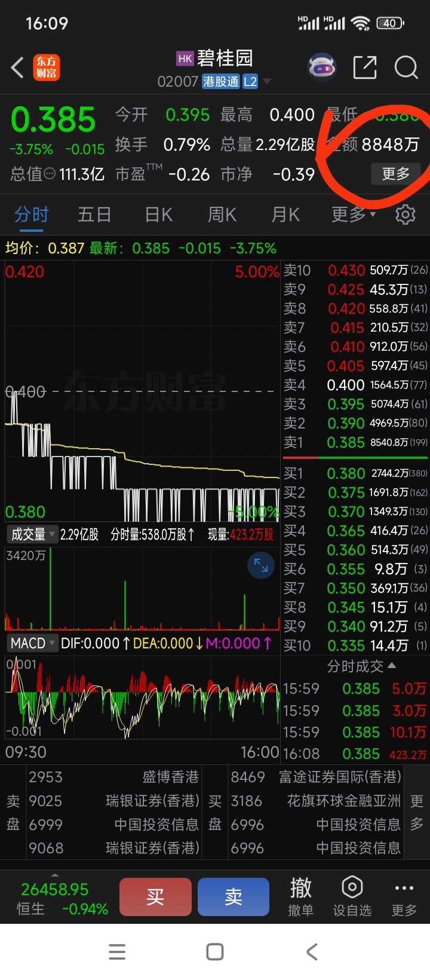Viewport: 430px width, 980px height.
Task: Switch to the 日K tab
Action: (x=158, y=214)
